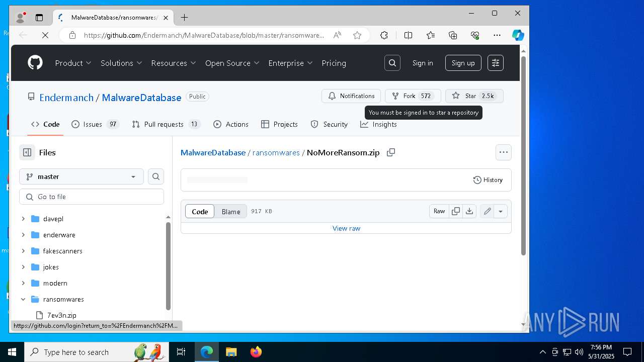Expand the davepl folder
644x362 pixels.
point(23,219)
